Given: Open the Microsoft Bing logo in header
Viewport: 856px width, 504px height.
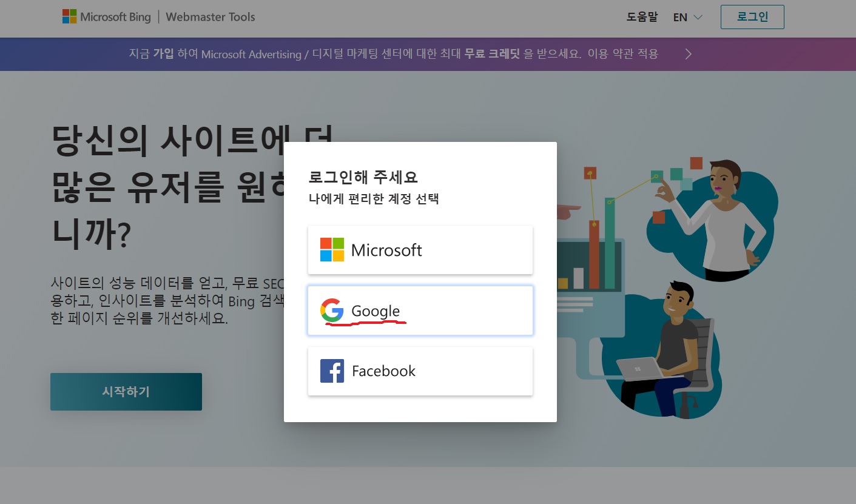Looking at the screenshot, I should (106, 17).
